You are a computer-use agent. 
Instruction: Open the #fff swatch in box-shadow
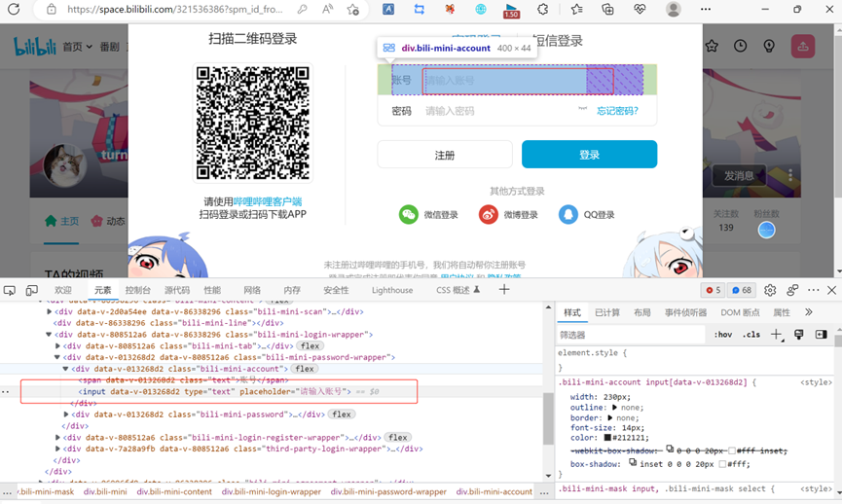(722, 464)
